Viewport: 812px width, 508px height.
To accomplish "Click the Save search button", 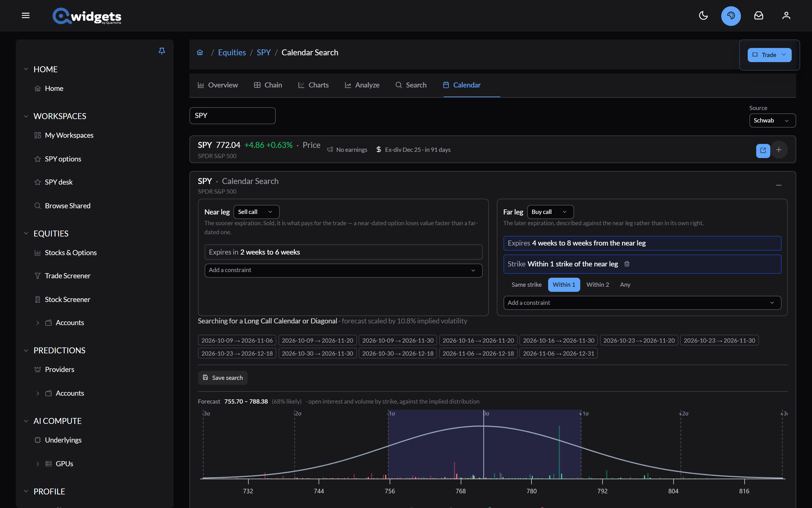I will [223, 378].
